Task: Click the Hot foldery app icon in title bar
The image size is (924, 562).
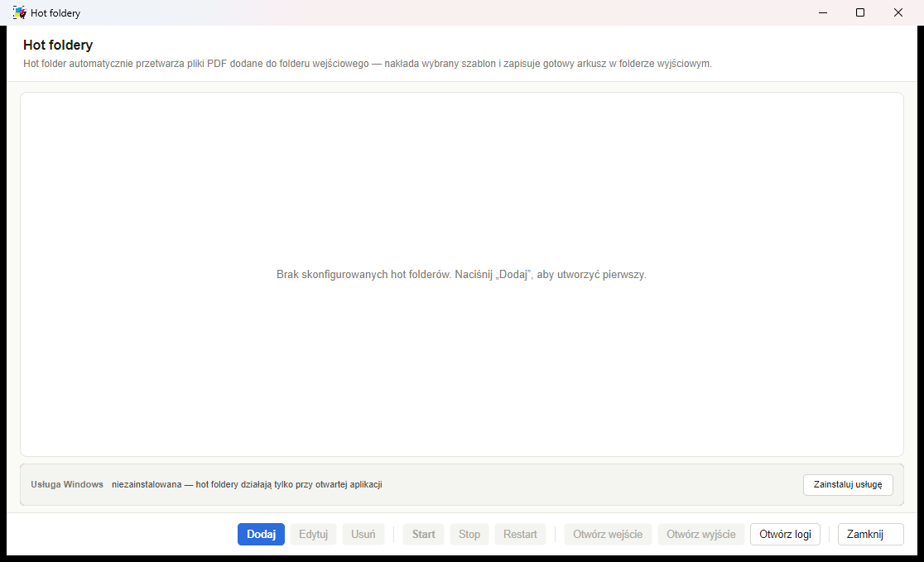Action: pos(19,12)
